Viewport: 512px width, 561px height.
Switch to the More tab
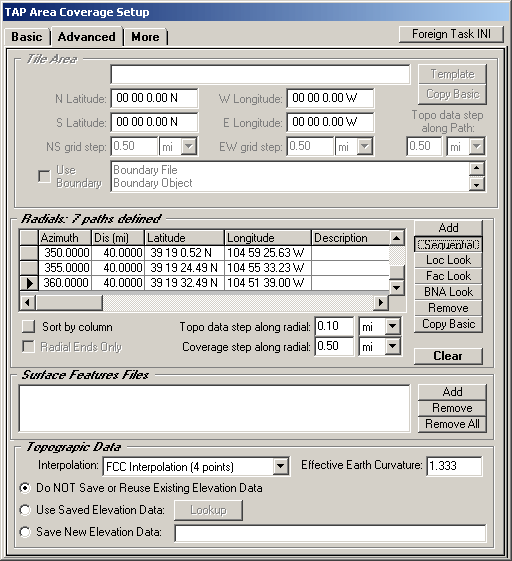(x=145, y=37)
